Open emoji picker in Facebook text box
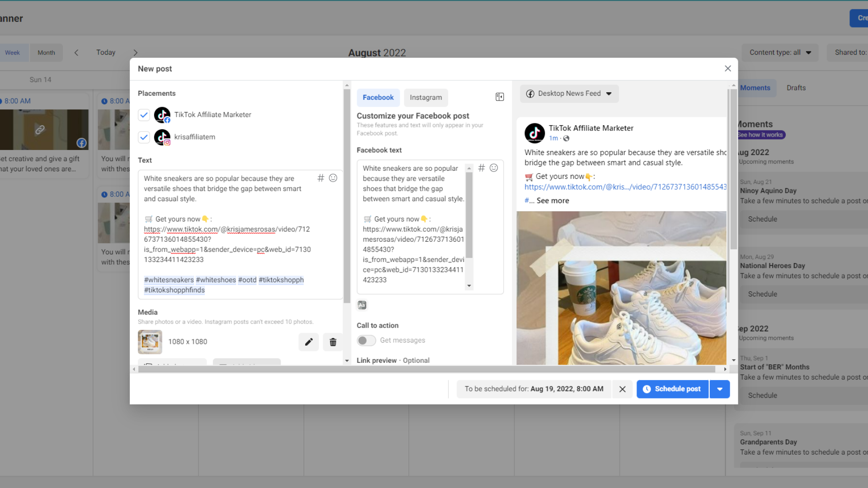This screenshot has width=868, height=488. coord(494,168)
